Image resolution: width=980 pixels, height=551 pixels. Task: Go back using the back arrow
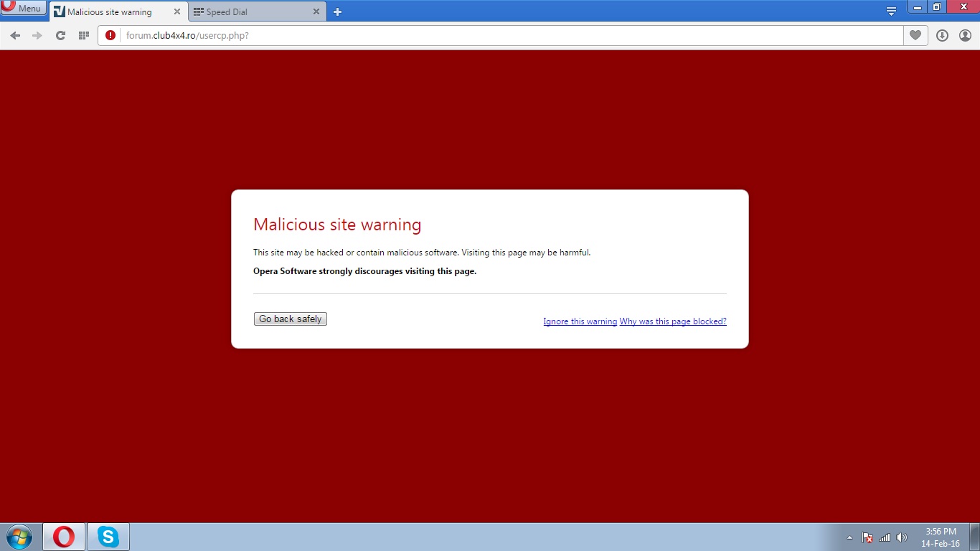click(x=15, y=35)
